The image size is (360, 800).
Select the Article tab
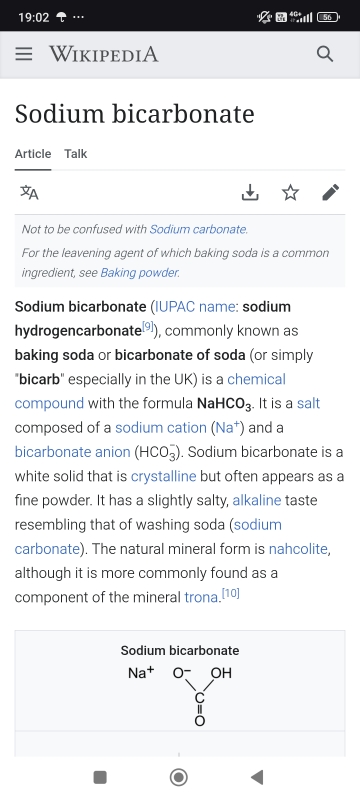coord(33,154)
